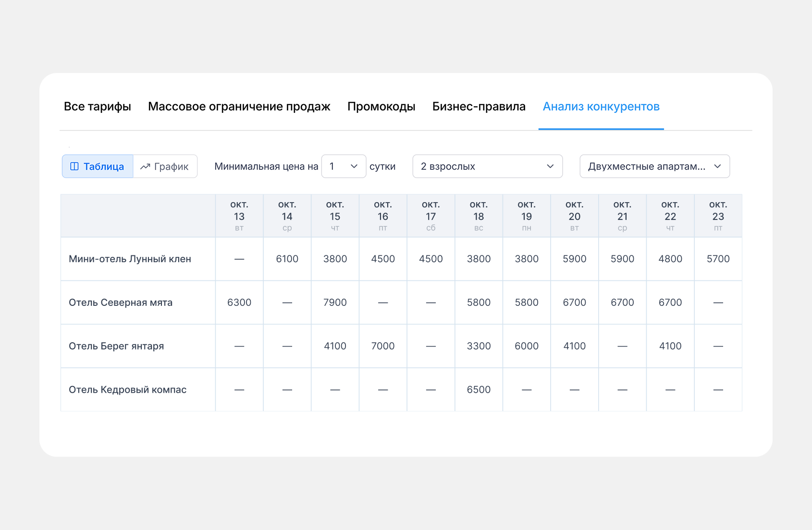Click the 6500 price for Кедровый компас
The height and width of the screenshot is (530, 812).
tap(479, 390)
